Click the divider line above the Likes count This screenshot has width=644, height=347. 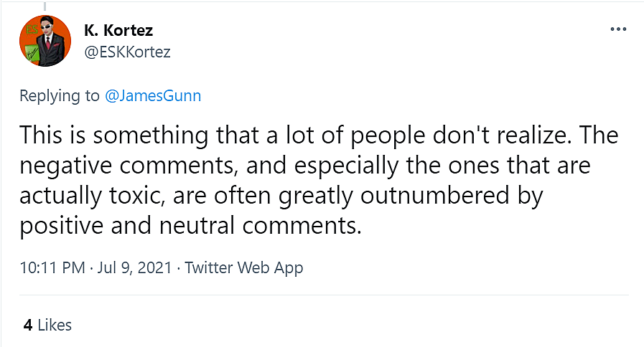coord(323,295)
